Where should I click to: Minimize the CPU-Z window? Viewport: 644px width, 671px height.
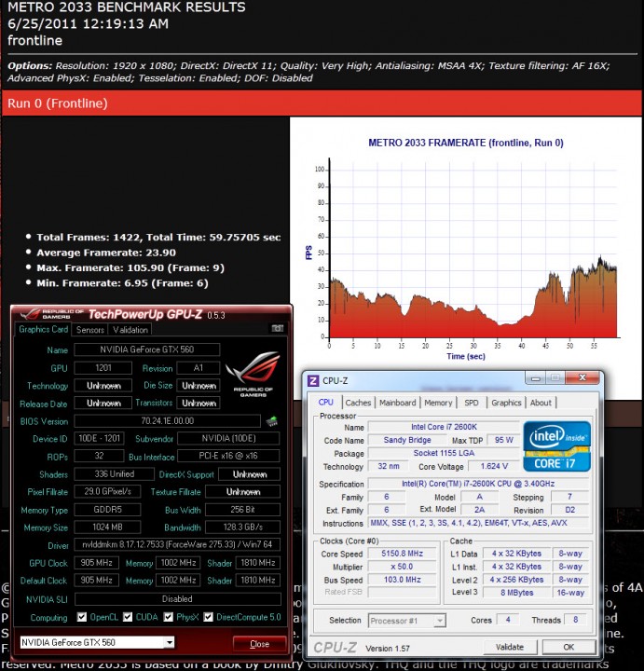[535, 377]
